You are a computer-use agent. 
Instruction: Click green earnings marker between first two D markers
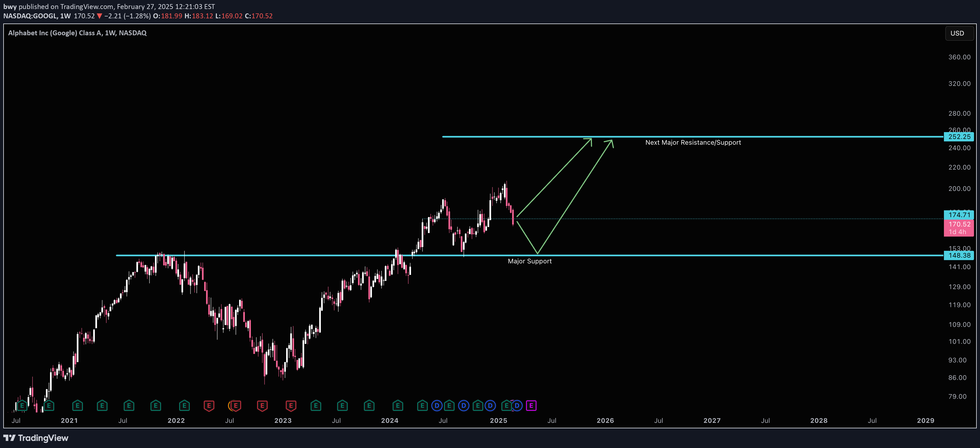coord(449,406)
